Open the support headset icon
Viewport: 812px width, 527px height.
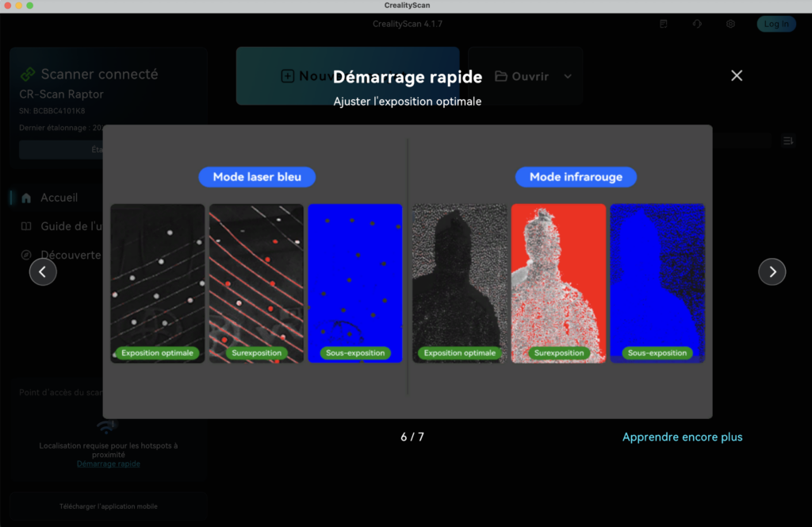click(697, 24)
